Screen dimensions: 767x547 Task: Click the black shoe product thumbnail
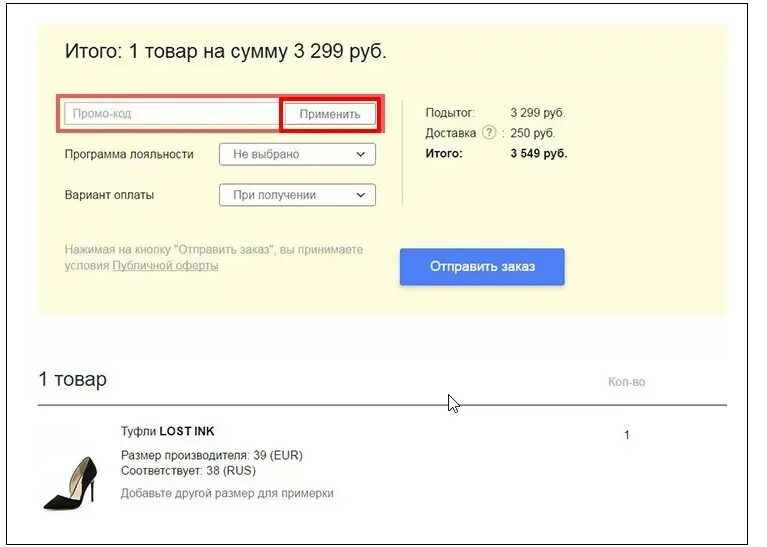coord(71,483)
